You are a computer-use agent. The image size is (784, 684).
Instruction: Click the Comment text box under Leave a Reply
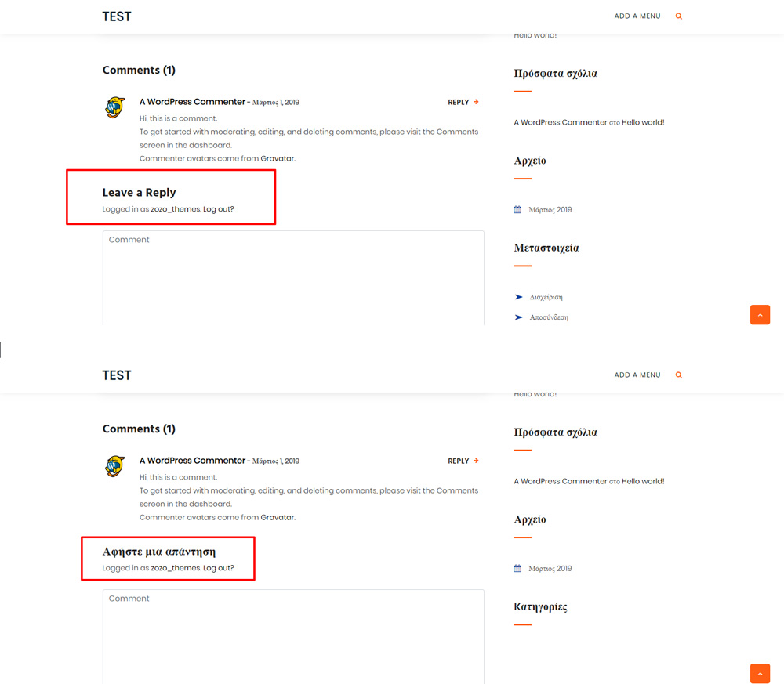click(293, 277)
